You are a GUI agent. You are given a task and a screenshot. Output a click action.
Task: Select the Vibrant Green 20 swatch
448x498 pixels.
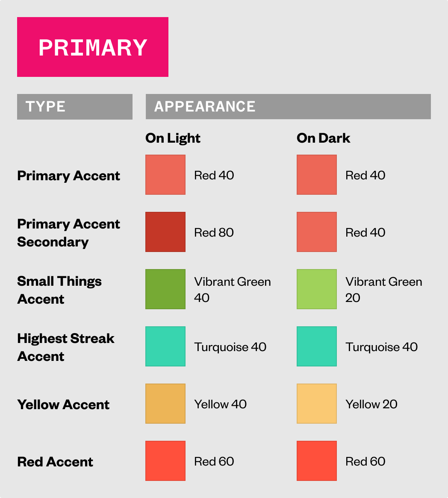[317, 289]
